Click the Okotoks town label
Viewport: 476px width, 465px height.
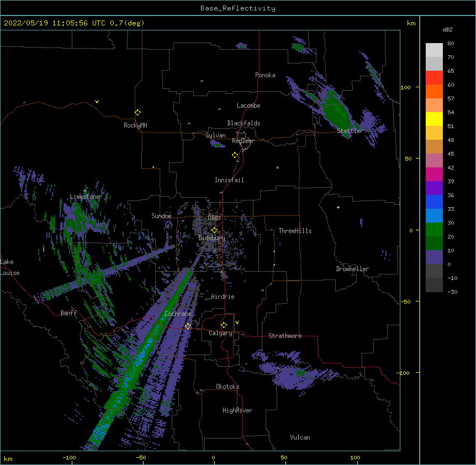[x=228, y=387]
